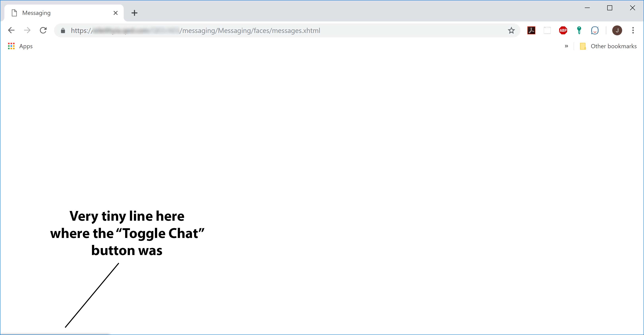The width and height of the screenshot is (644, 335).
Task: Open the Adblock Plus extension
Action: pos(563,30)
